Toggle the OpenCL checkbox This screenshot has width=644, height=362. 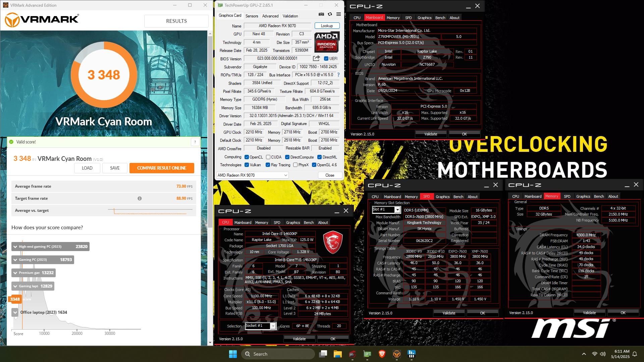(247, 157)
